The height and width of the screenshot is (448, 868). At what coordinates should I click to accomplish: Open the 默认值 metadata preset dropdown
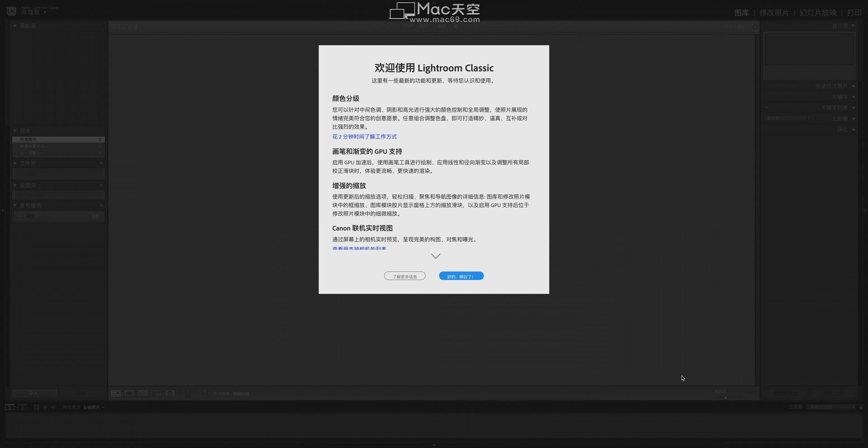click(x=788, y=118)
